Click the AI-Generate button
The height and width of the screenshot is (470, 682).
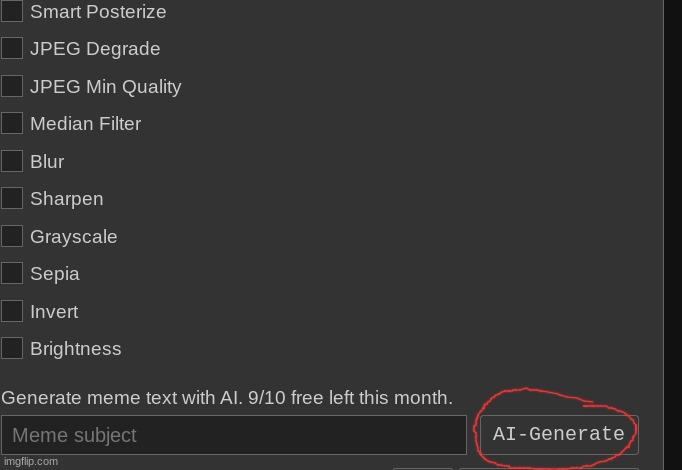(x=559, y=435)
